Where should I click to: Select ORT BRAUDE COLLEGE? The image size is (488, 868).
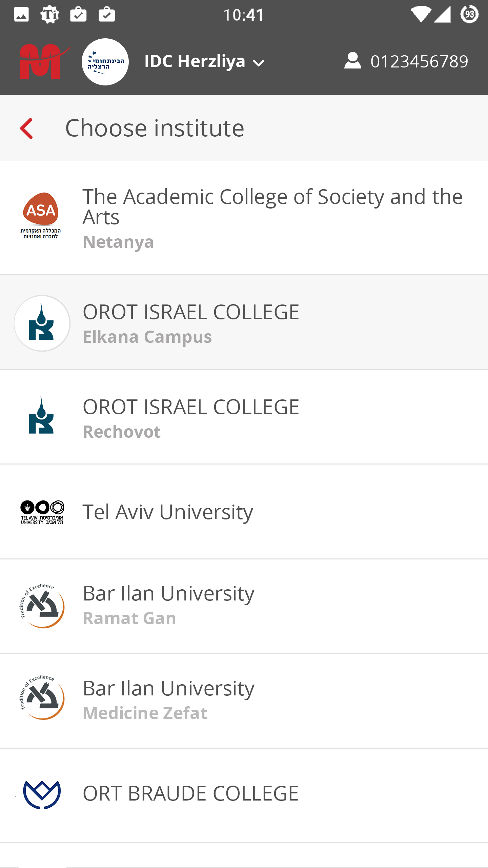(244, 795)
